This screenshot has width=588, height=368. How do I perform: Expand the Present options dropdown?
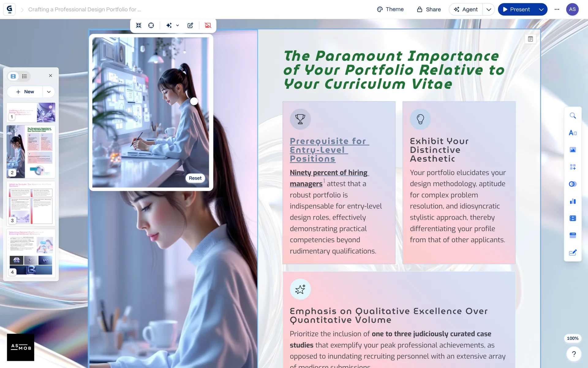[x=541, y=10]
